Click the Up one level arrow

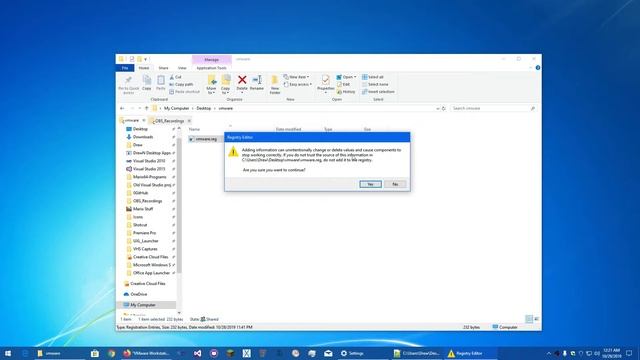(x=147, y=108)
